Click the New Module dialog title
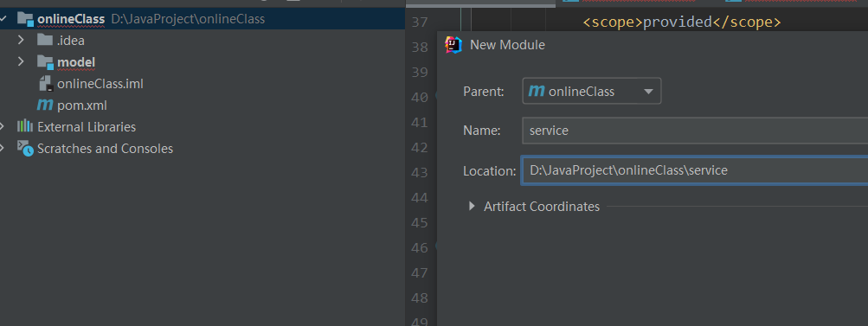The image size is (868, 326). pos(507,45)
